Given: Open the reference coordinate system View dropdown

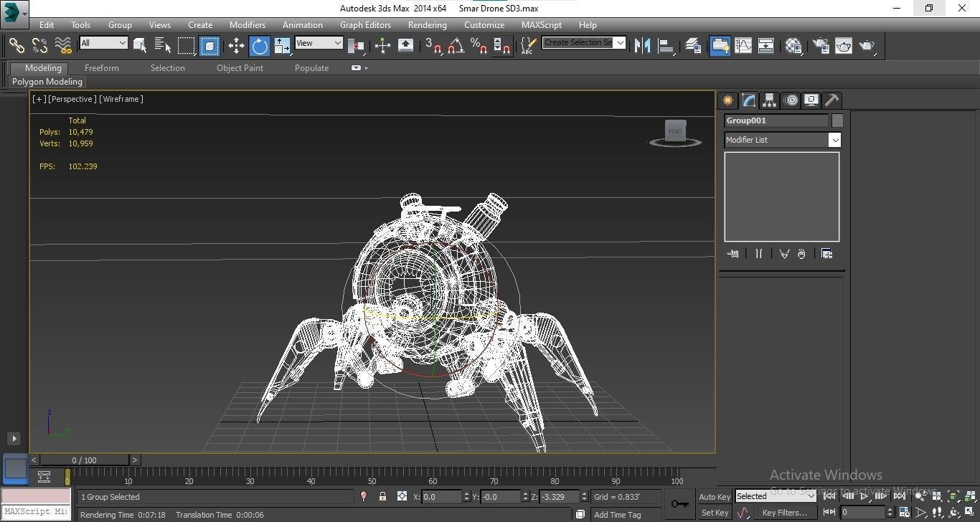Looking at the screenshot, I should pyautogui.click(x=319, y=43).
